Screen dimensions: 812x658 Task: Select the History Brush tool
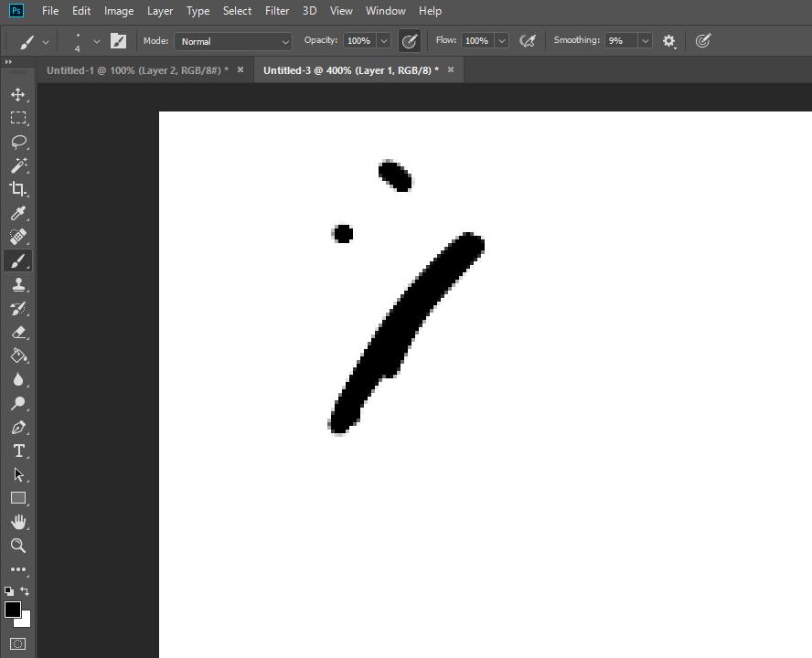(18, 309)
